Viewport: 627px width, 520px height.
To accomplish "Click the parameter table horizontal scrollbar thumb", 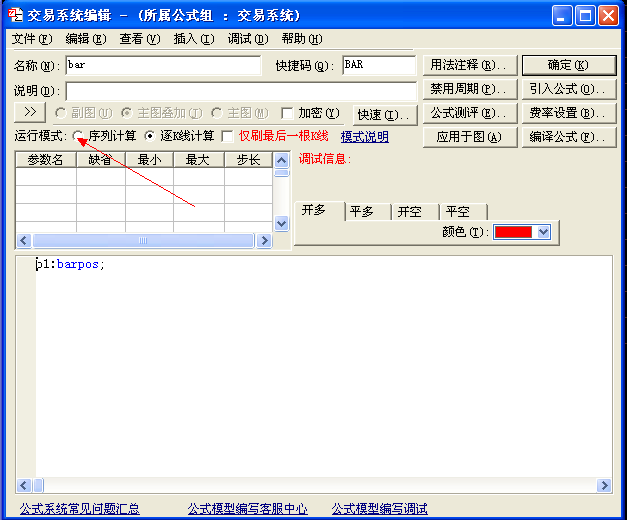I will (143, 240).
